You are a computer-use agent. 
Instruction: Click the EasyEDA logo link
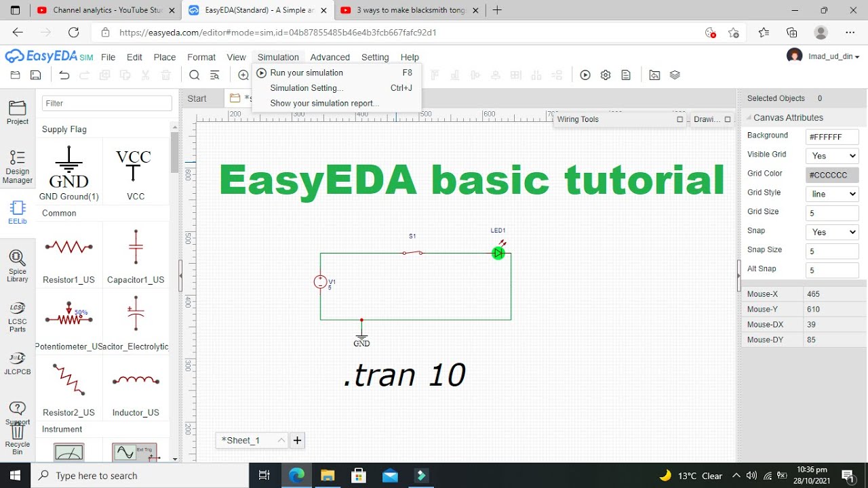point(49,56)
